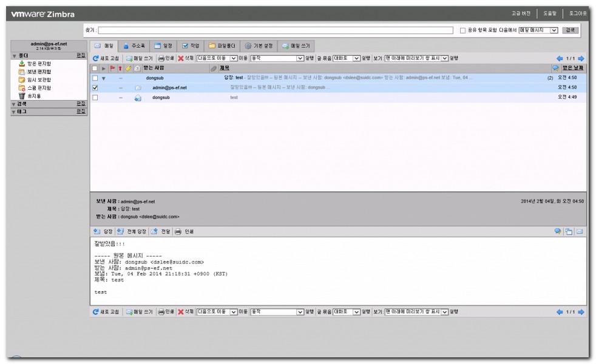
Task: Click the 답장 reply icon above message body
Action: pos(97,232)
